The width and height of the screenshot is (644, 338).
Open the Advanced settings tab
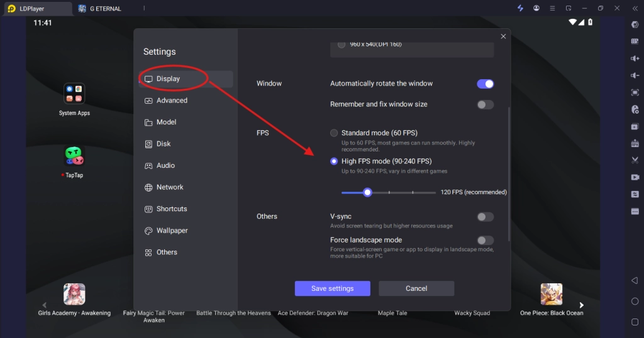[172, 101]
